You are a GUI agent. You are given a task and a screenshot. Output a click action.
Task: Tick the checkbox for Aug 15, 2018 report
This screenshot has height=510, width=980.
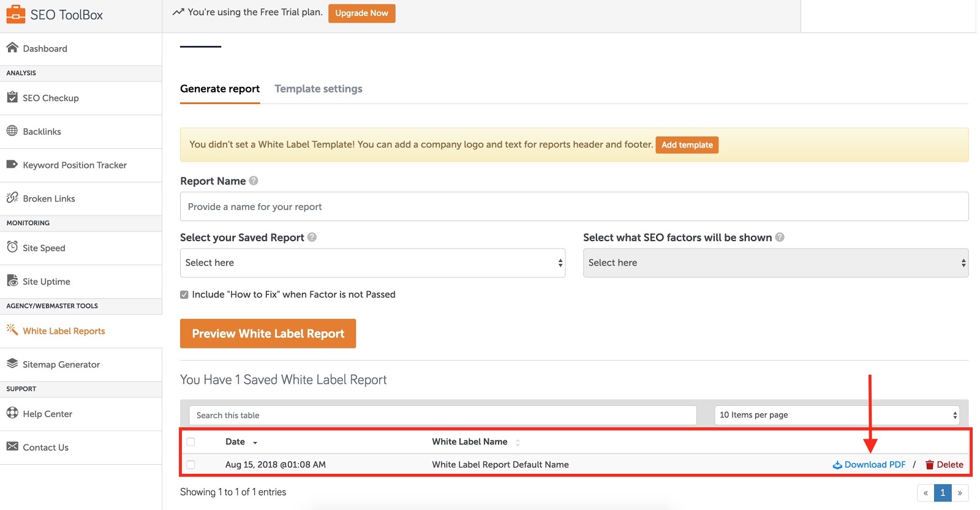pyautogui.click(x=191, y=465)
